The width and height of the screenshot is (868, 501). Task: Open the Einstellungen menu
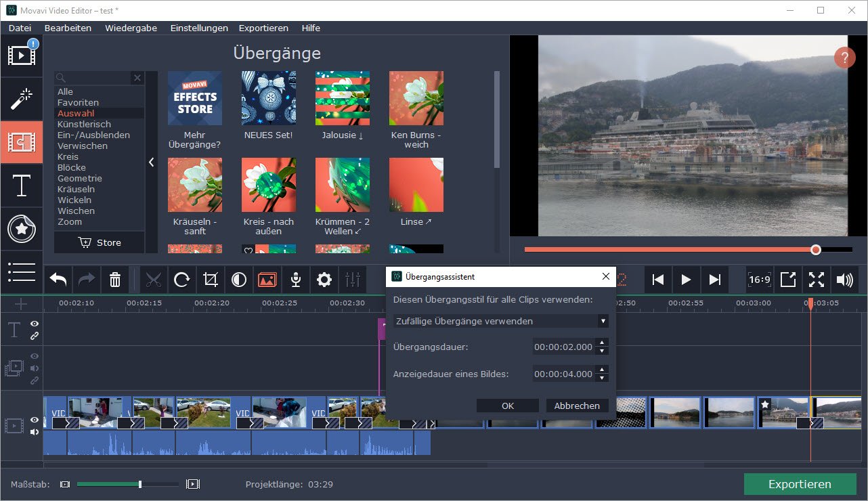[199, 28]
